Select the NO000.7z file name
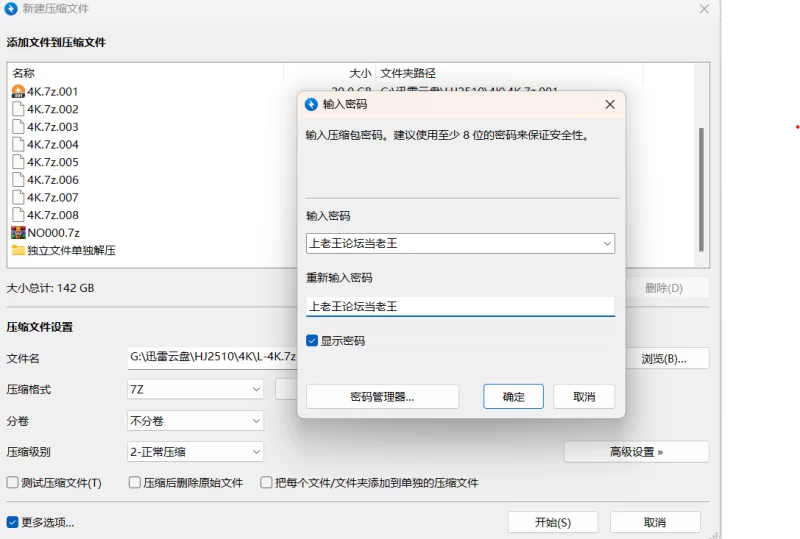 coord(53,233)
